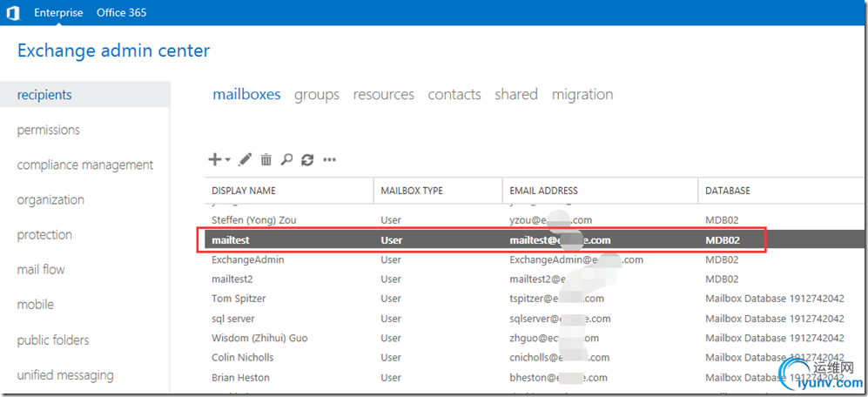Select the Wisdom (Zhihui) Guo mailbox row
This screenshot has width=868, height=397.
(535, 338)
